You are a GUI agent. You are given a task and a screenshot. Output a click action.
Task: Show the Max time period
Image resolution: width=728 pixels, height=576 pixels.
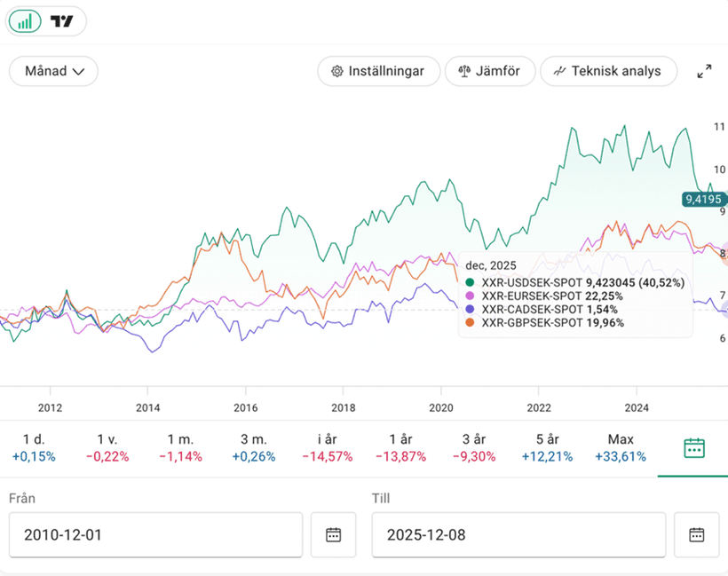[621, 447]
